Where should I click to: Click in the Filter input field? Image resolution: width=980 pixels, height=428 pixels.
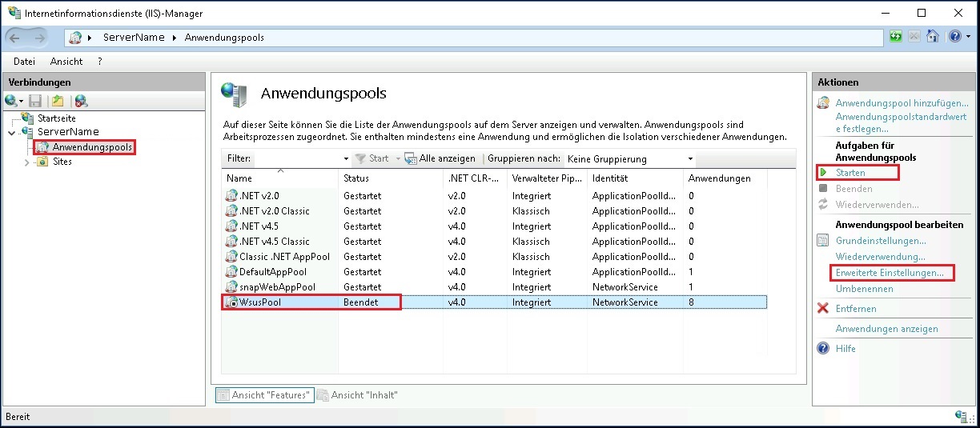296,159
